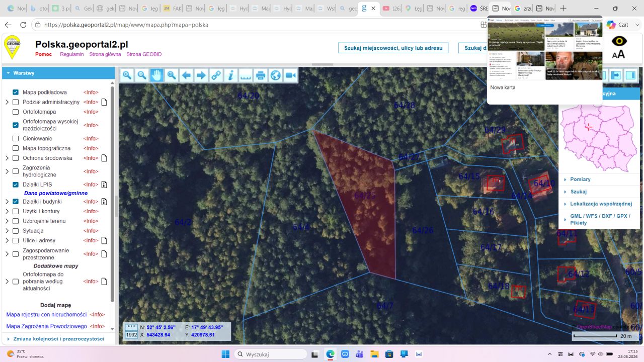
Task: Open the print map tool
Action: [x=261, y=75]
